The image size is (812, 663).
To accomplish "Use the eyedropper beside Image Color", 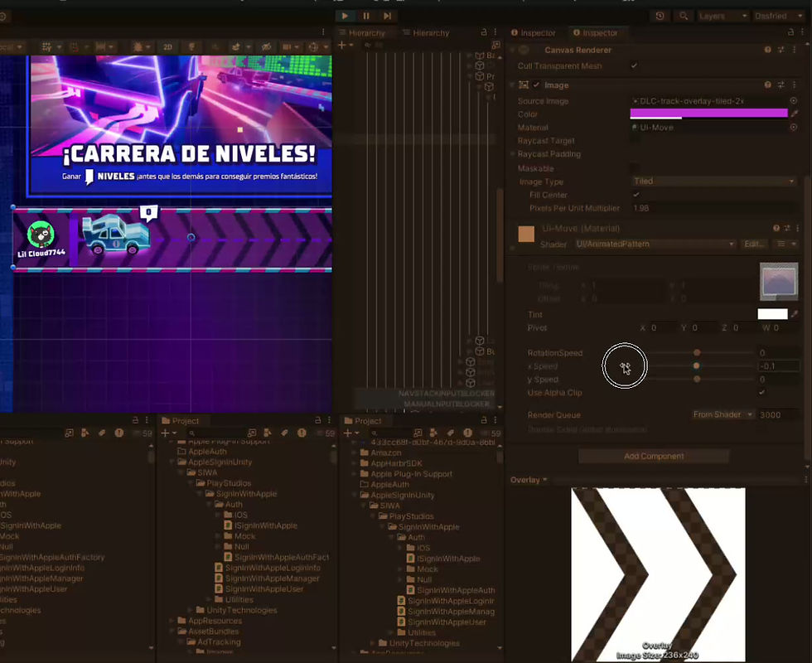I will (795, 113).
